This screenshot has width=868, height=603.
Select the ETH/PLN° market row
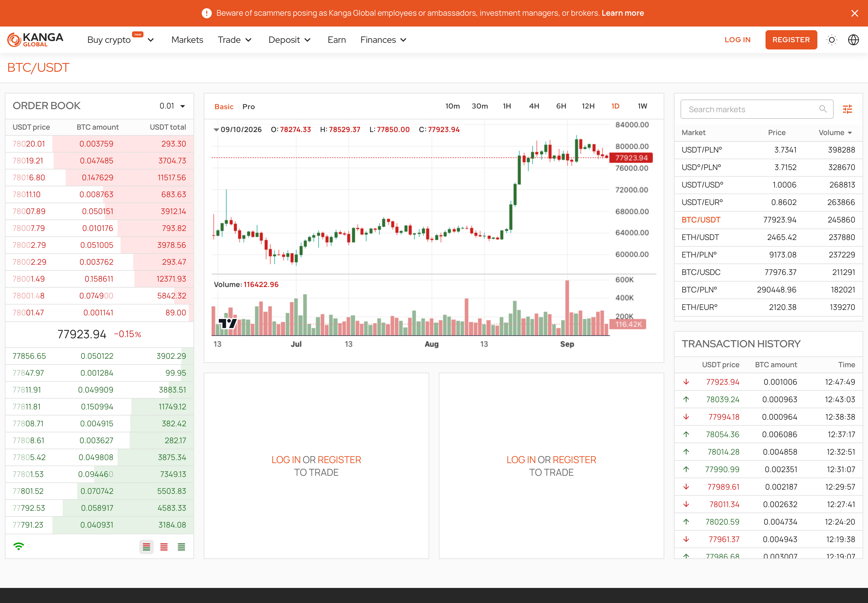click(x=768, y=255)
